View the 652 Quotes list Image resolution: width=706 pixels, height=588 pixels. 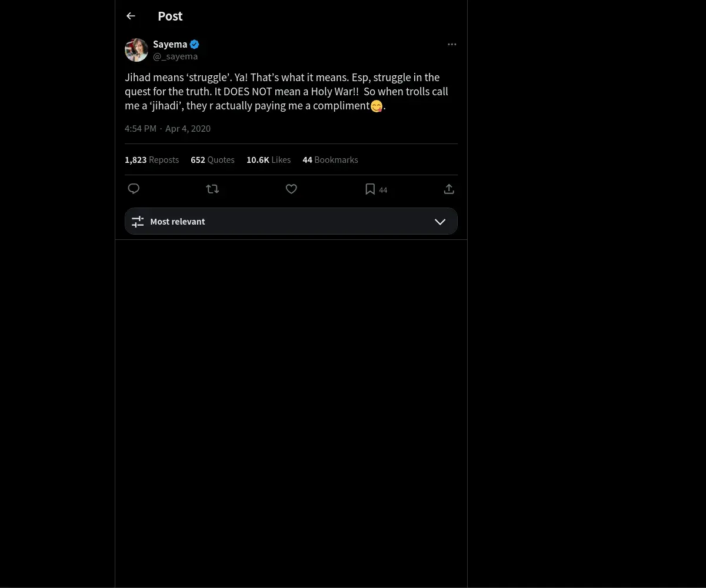tap(212, 160)
